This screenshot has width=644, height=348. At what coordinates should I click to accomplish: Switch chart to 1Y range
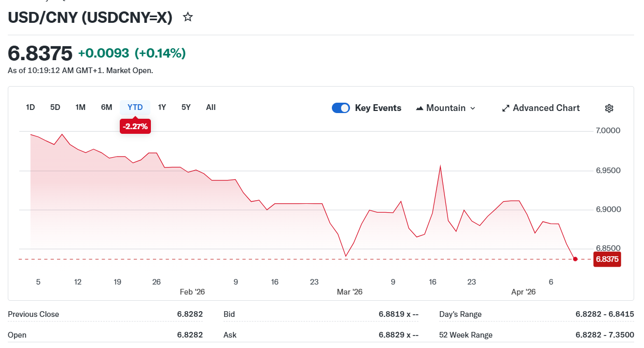coord(162,107)
